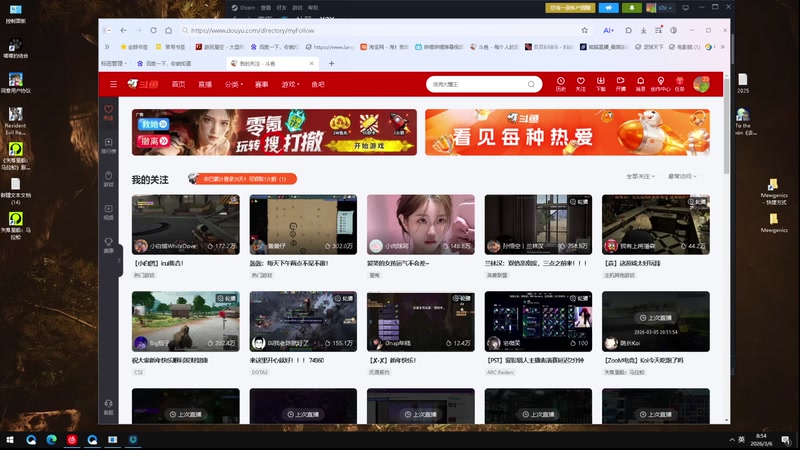Open the 小肉球同 stream thumbnail with pink background
The image size is (800, 450).
click(x=421, y=224)
